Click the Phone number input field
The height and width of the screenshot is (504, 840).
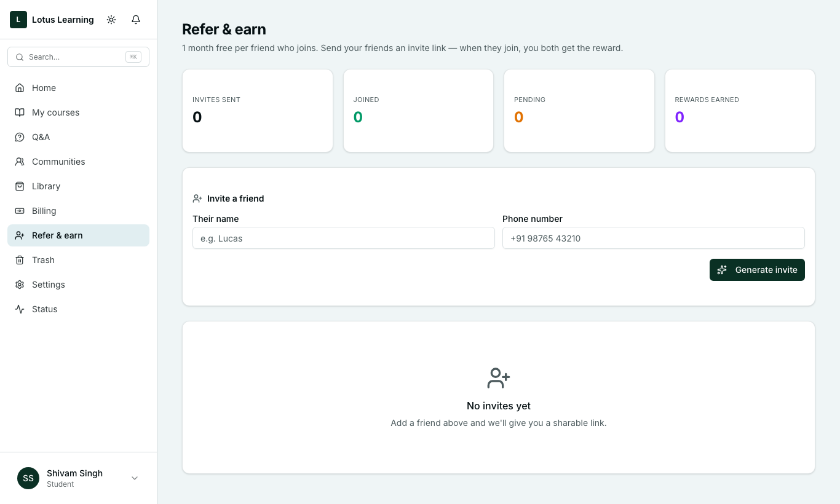pyautogui.click(x=654, y=238)
